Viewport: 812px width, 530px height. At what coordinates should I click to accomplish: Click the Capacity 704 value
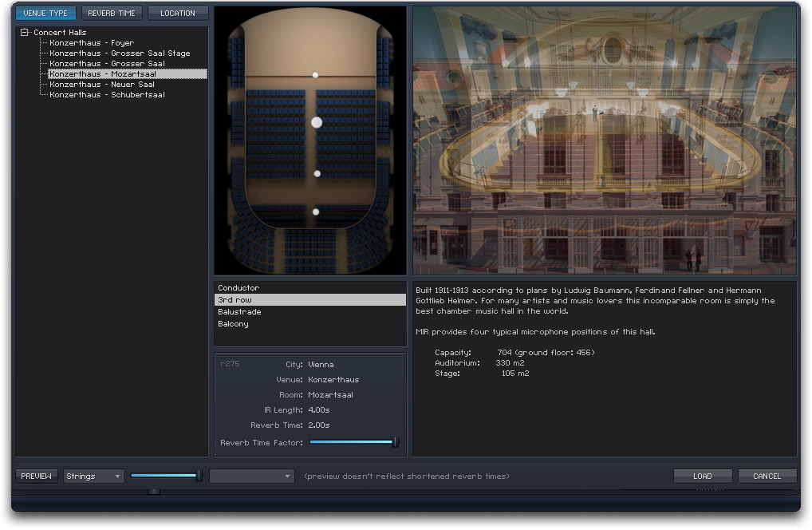click(x=546, y=353)
